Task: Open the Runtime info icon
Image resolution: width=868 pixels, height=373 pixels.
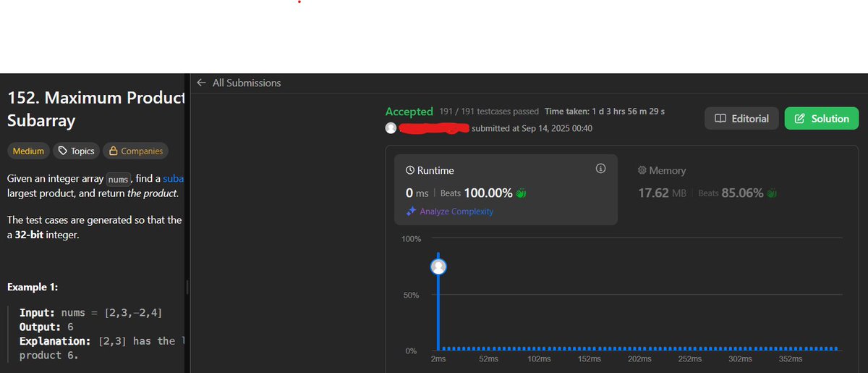Action: pyautogui.click(x=600, y=169)
